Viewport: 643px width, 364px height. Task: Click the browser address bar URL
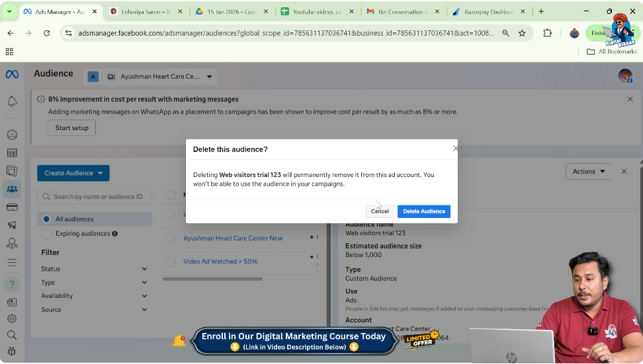(x=286, y=33)
